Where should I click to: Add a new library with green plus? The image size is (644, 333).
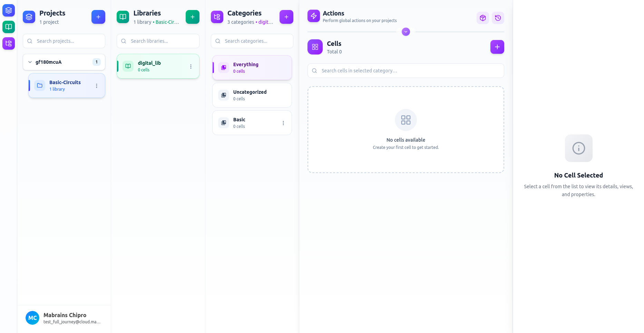click(x=192, y=17)
